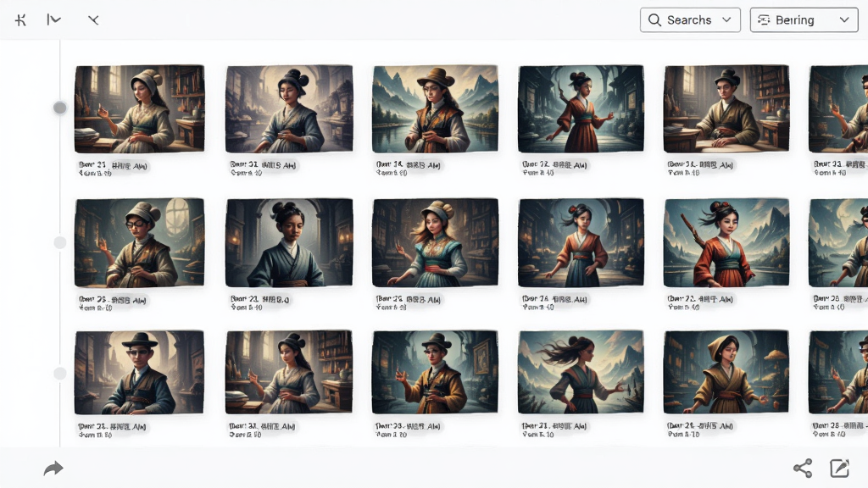
Task: Open the Bering filter dropdown
Action: click(x=804, y=20)
